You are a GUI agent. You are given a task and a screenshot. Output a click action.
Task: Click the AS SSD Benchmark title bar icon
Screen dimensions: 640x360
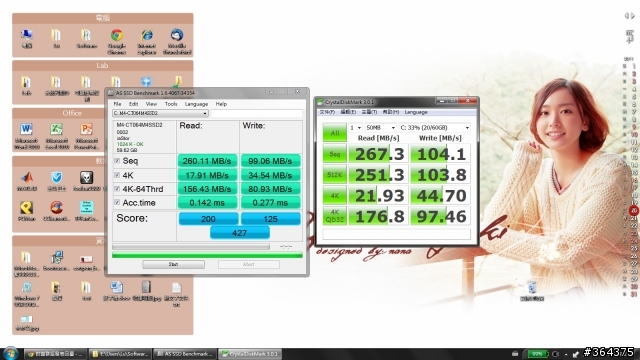111,93
